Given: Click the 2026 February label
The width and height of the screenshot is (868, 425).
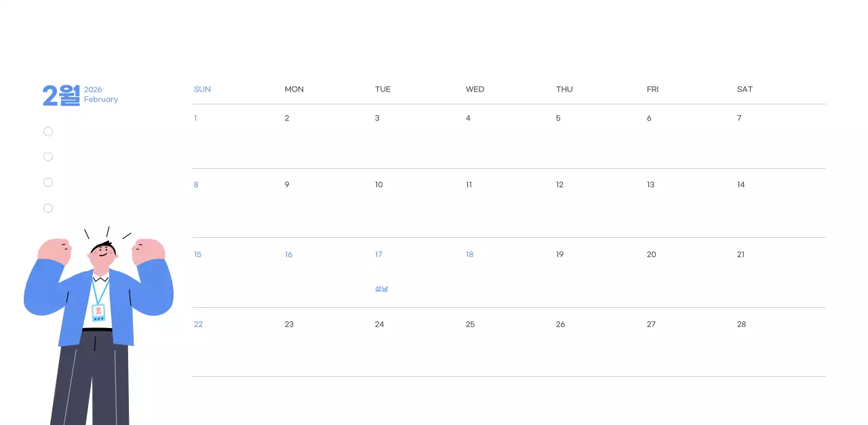Looking at the screenshot, I should [x=100, y=95].
